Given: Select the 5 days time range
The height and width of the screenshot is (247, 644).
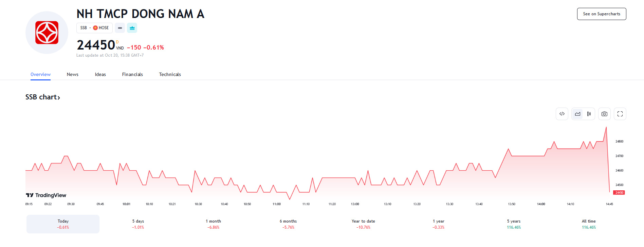Looking at the screenshot, I should click(x=138, y=224).
